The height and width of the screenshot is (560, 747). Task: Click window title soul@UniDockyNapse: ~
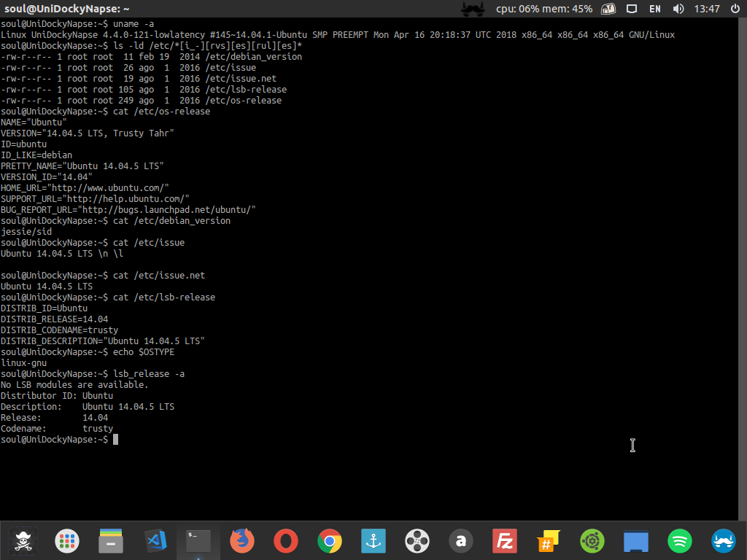(66, 9)
